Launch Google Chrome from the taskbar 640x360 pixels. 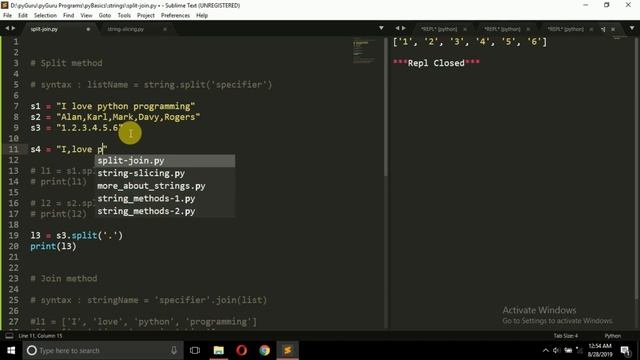click(264, 350)
